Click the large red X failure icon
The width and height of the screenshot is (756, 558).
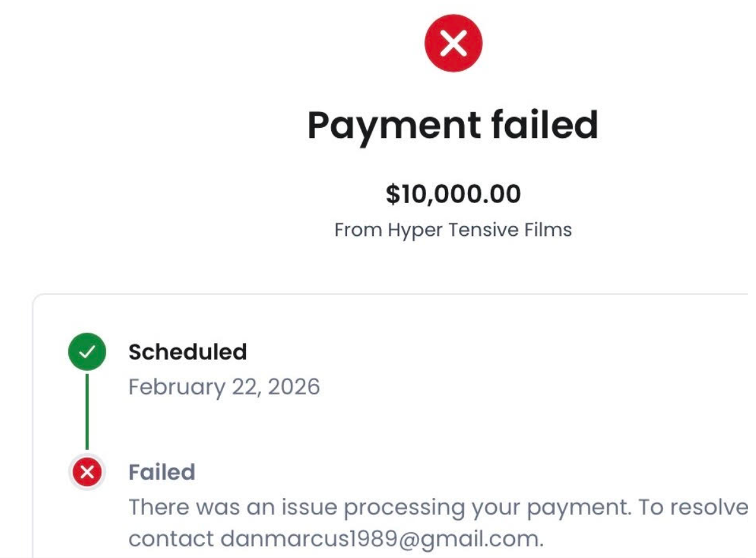coord(453,43)
